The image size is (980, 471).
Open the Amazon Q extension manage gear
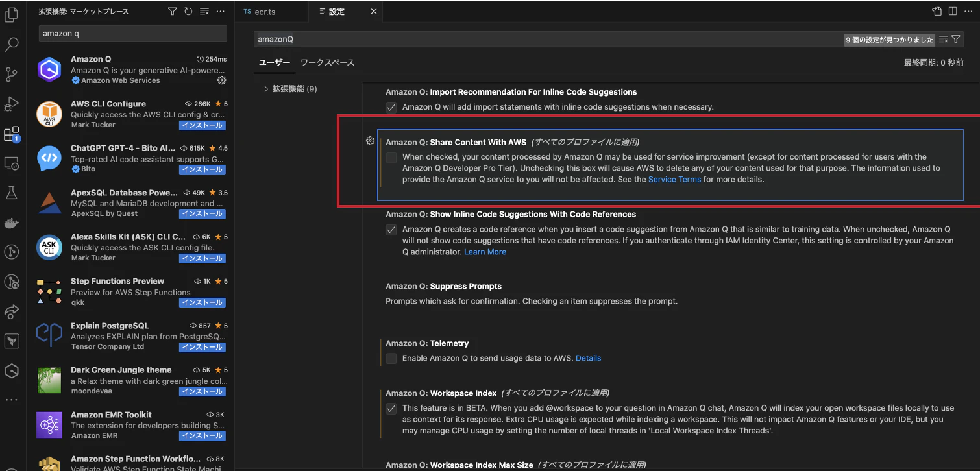coord(221,80)
